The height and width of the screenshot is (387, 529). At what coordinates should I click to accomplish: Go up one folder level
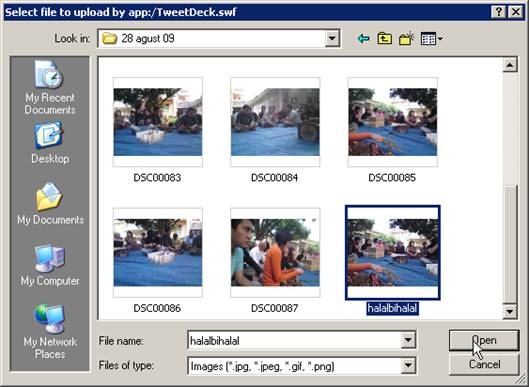tap(385, 39)
